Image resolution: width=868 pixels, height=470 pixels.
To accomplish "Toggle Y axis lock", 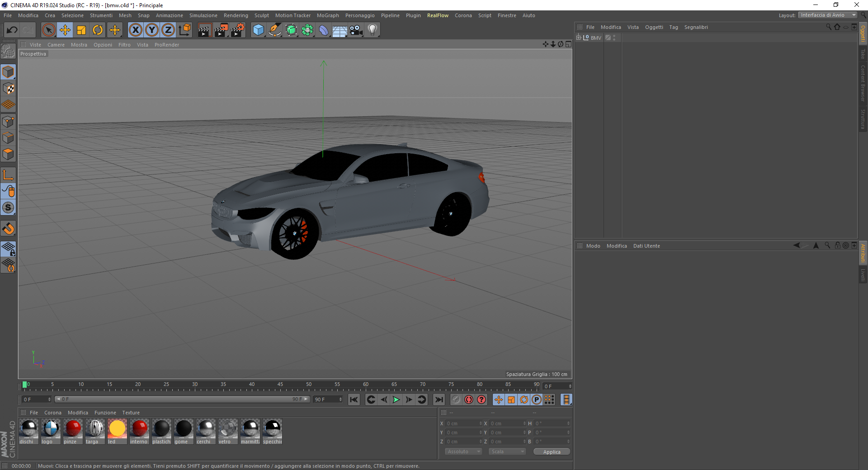I will [152, 30].
